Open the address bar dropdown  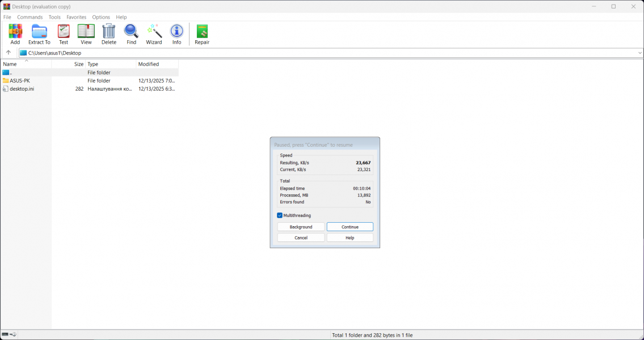tap(639, 52)
